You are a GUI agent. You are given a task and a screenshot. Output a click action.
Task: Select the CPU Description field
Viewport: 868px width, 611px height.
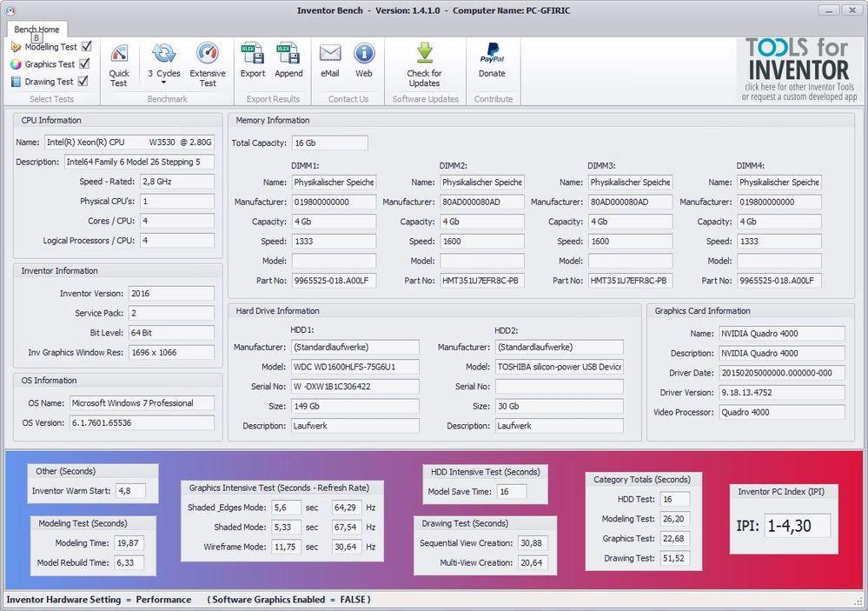139,163
